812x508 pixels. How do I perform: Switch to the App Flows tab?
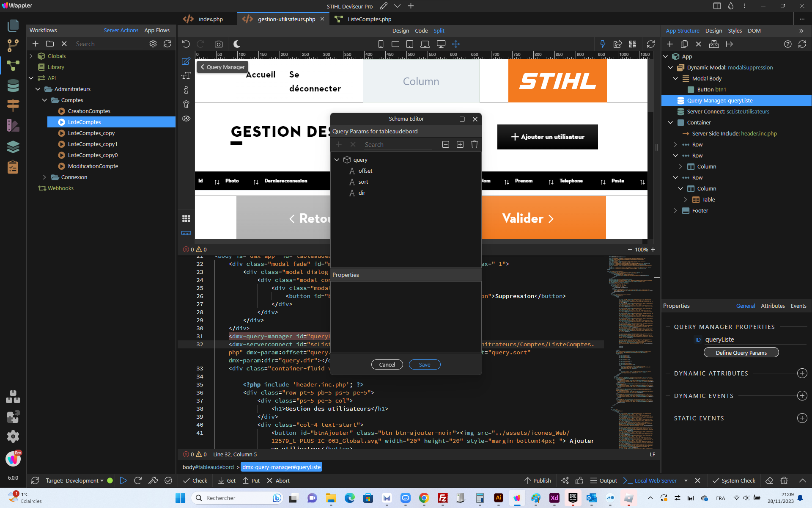coord(157,30)
